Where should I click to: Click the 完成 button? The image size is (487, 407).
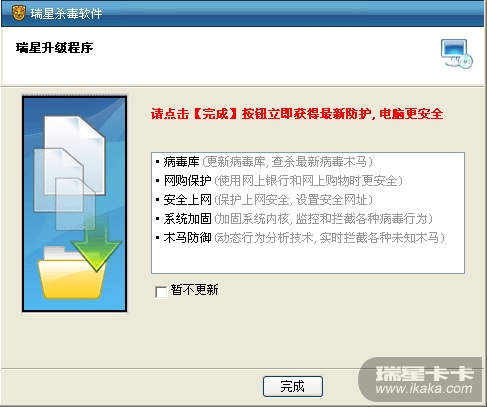(x=293, y=386)
